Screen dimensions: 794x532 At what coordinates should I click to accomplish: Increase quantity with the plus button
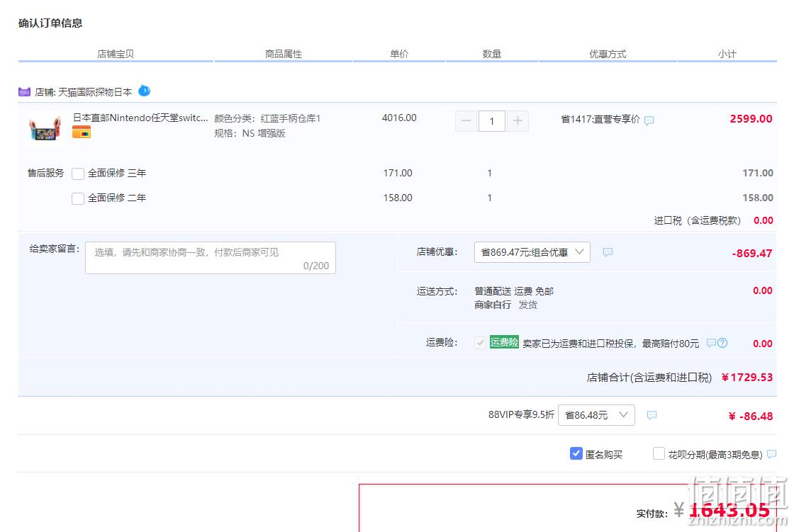518,121
